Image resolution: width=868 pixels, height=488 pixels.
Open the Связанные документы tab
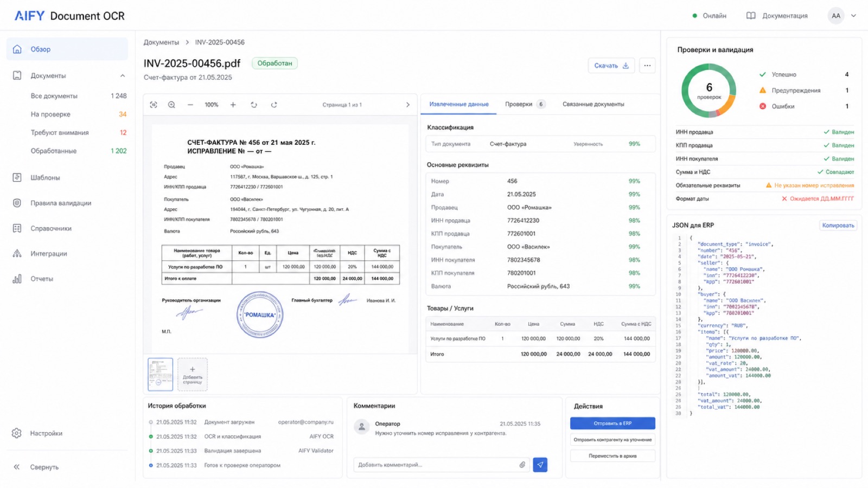point(593,104)
